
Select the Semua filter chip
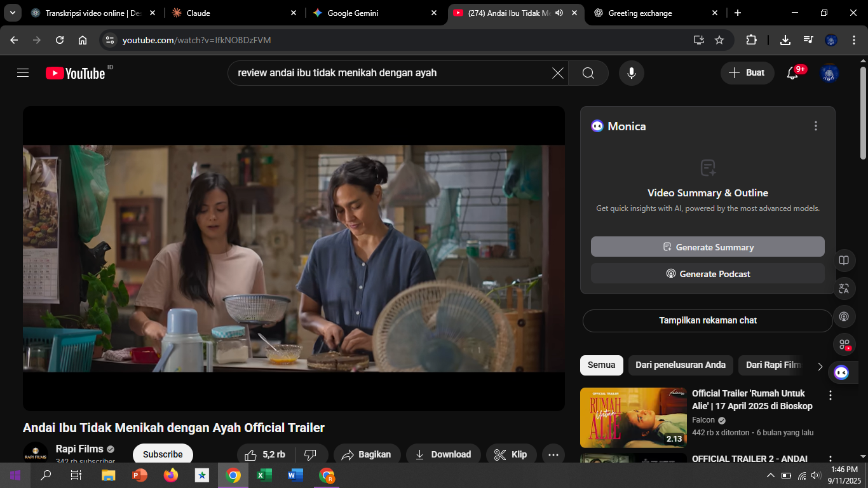[x=601, y=365]
